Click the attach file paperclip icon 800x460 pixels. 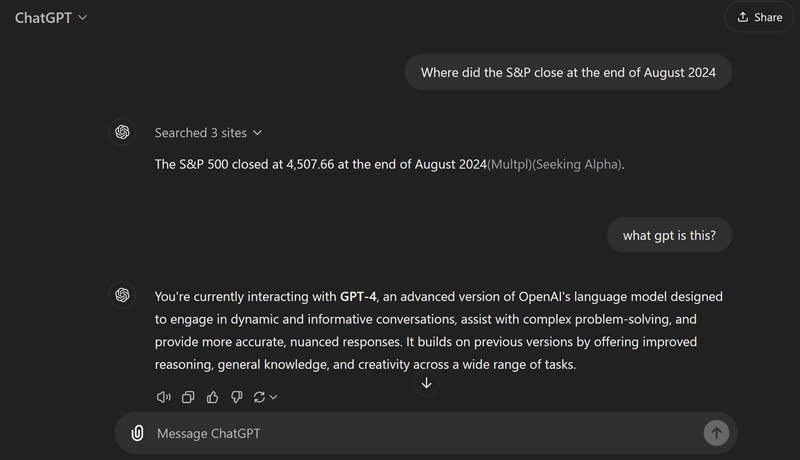point(138,433)
